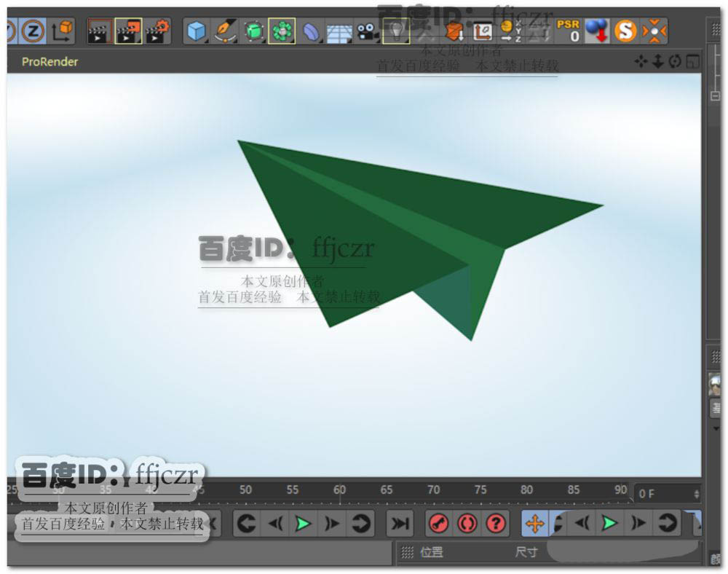Click the orange S plugin icon
The width and height of the screenshot is (728, 574).
(x=625, y=31)
